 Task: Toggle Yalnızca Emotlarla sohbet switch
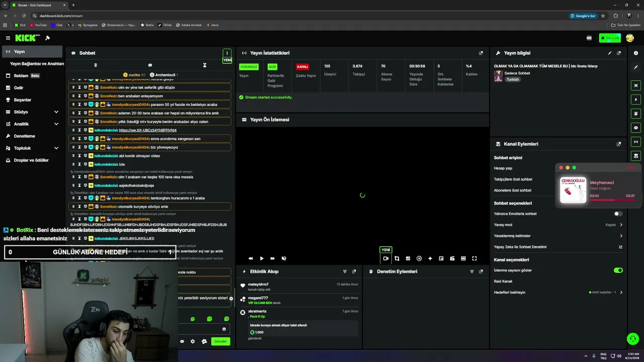click(618, 214)
